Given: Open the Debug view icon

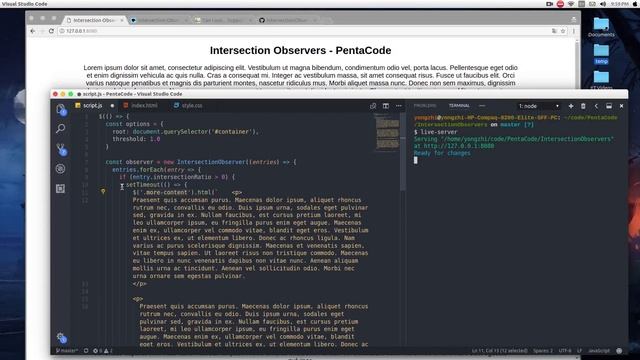Looking at the screenshot, I should tap(60, 169).
